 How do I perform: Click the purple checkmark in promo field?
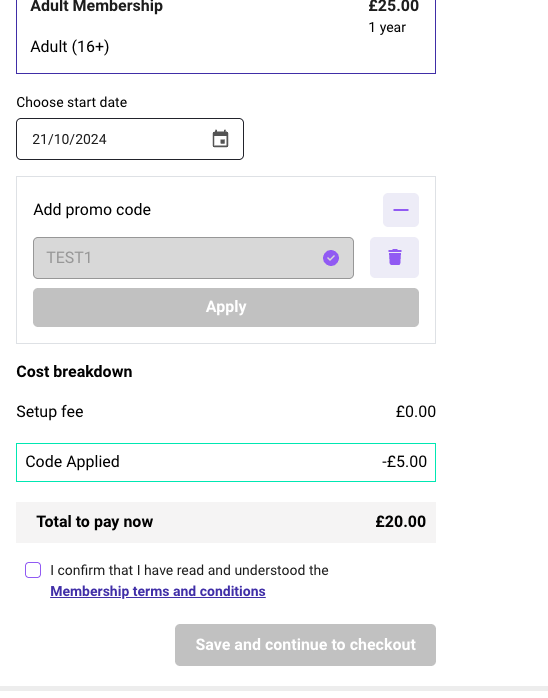pyautogui.click(x=331, y=258)
